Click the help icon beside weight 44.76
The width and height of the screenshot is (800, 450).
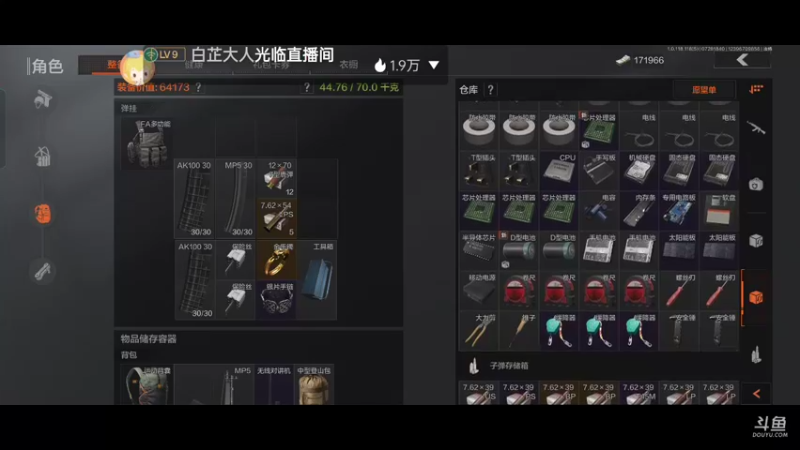tap(307, 88)
